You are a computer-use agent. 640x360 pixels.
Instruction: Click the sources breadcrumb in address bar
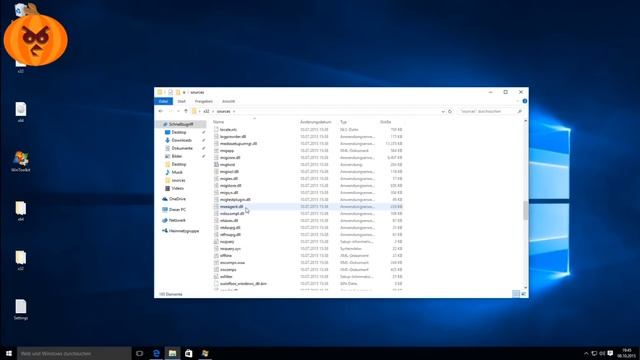[x=223, y=111]
